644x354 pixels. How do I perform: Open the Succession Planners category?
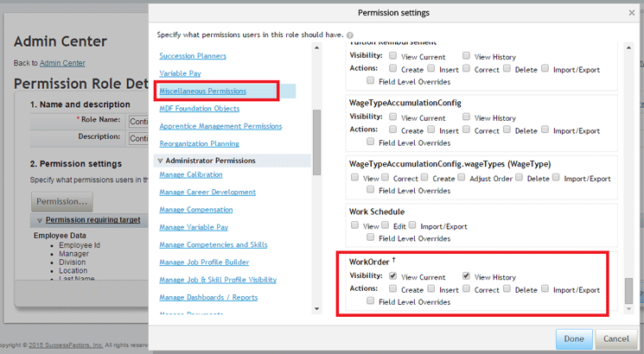[x=193, y=56]
